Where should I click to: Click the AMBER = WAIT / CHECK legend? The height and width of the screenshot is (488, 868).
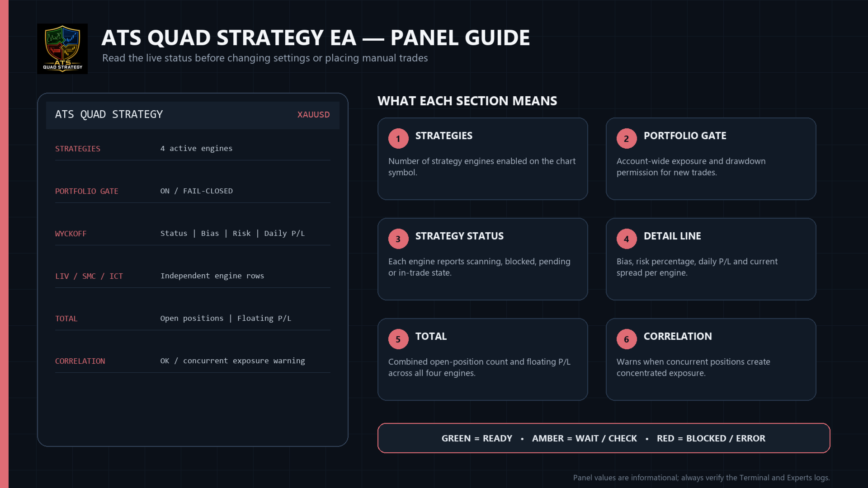[x=585, y=438]
